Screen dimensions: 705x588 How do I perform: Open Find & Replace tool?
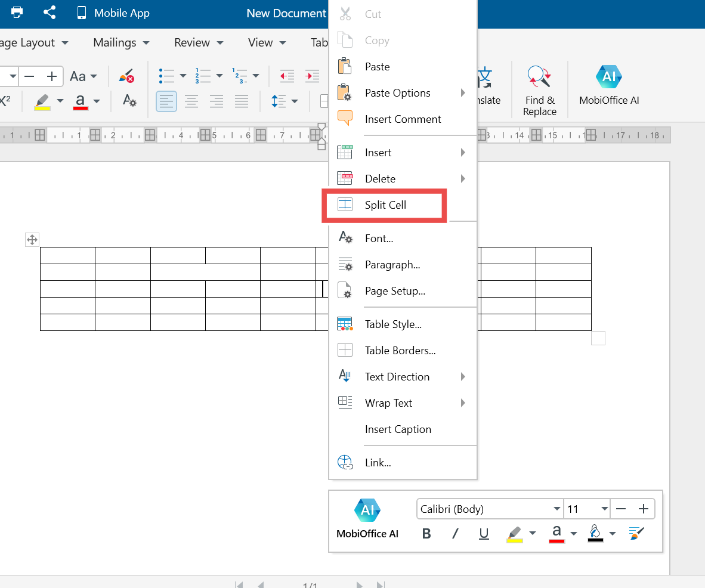pos(540,91)
